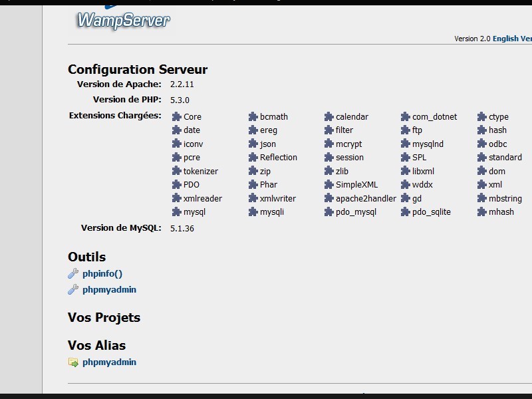Image resolution: width=532 pixels, height=399 pixels.
Task: Click the puzzle icon beside ctype
Action: point(481,117)
